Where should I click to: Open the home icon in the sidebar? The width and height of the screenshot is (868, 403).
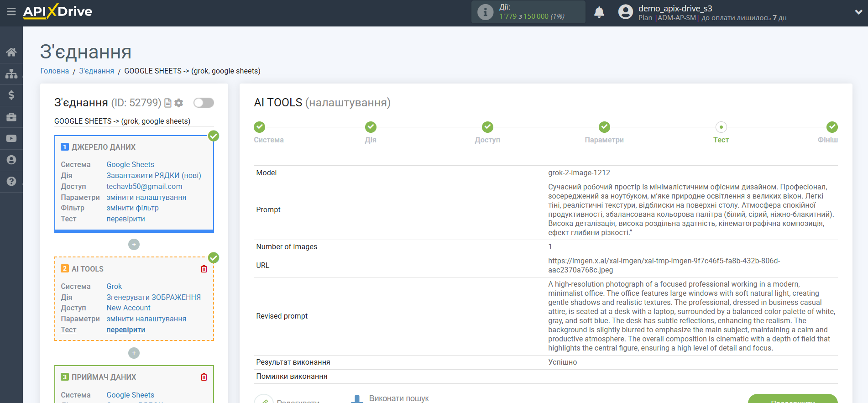(11, 52)
